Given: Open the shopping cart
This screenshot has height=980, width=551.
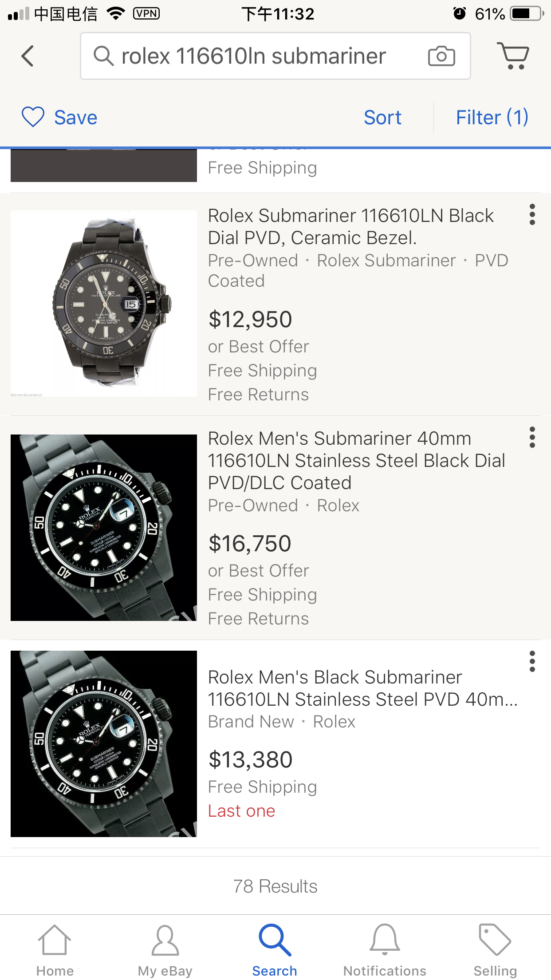Looking at the screenshot, I should (512, 56).
